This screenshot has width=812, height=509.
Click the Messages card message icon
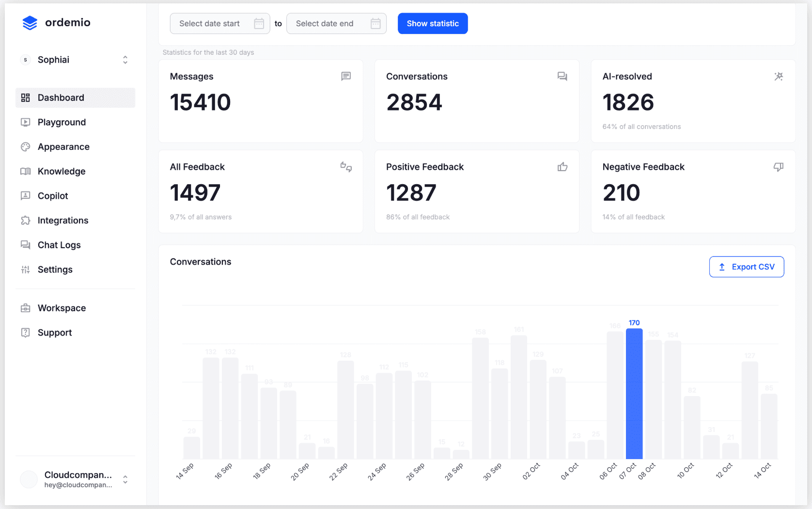point(346,76)
